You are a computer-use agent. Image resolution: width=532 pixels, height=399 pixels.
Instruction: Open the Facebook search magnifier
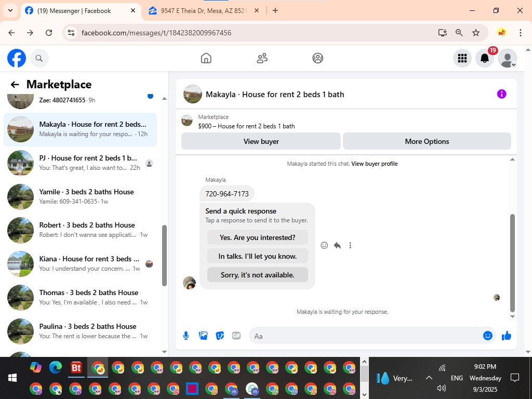[x=39, y=58]
